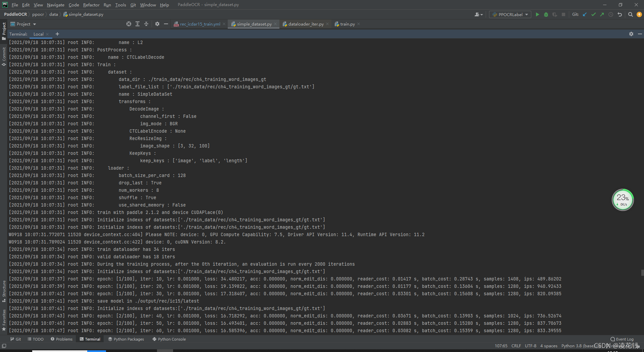Open the Problems tool window
644x352 pixels.
[x=61, y=339]
